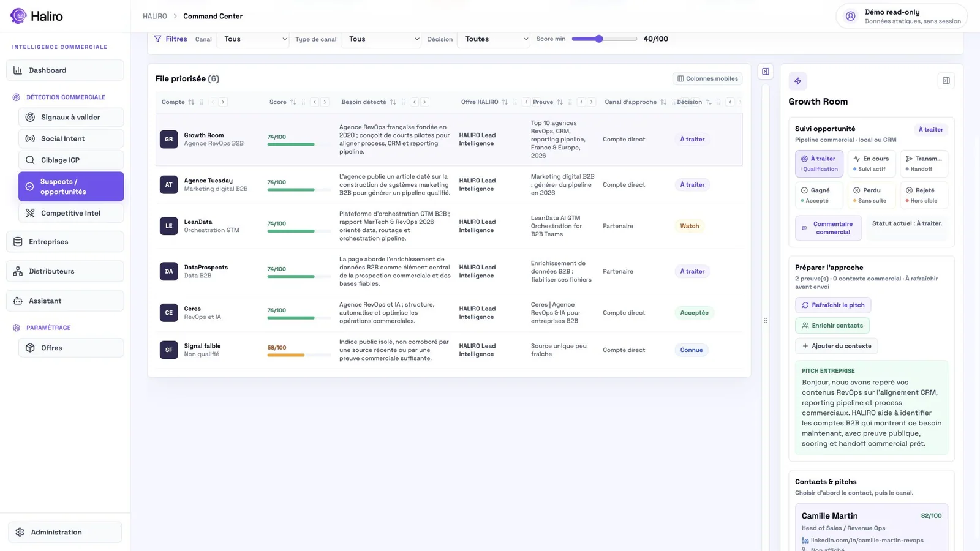The width and height of the screenshot is (980, 551).
Task: Set opportunity status to À traiter Qualification
Action: click(x=820, y=163)
